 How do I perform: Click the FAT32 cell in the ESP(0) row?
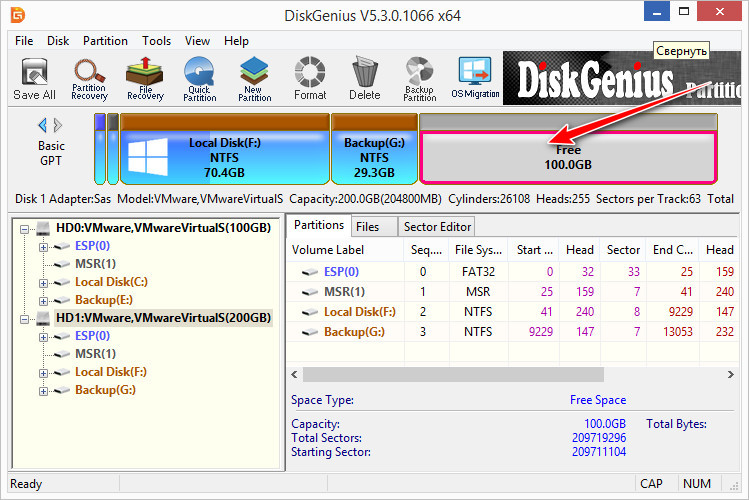(478, 272)
